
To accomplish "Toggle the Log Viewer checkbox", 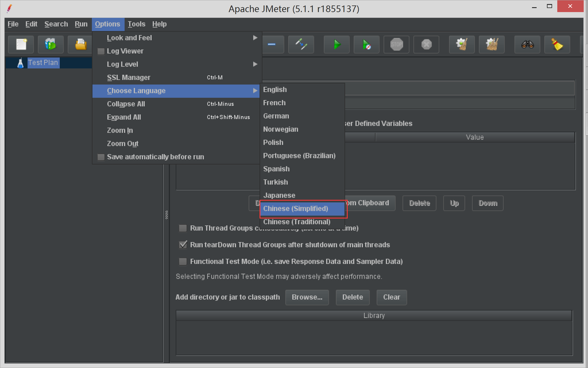I will [101, 51].
